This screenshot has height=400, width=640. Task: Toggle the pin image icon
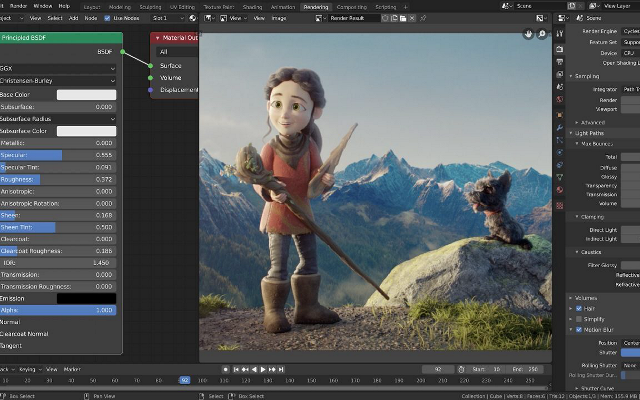click(x=423, y=18)
